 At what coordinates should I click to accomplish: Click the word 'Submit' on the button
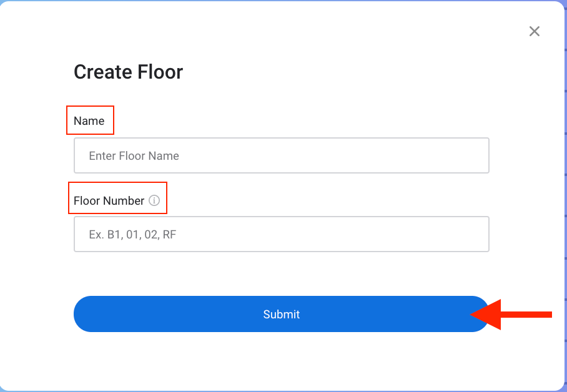[281, 315]
